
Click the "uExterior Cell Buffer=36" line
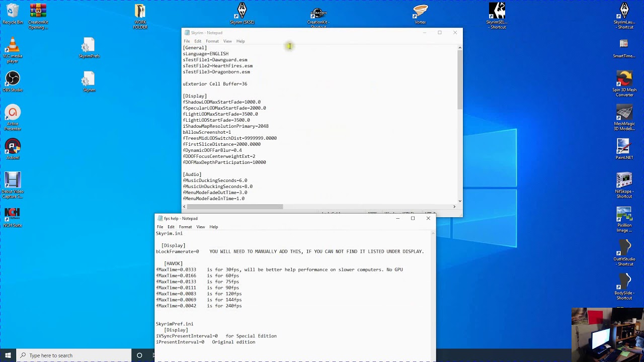click(x=215, y=84)
